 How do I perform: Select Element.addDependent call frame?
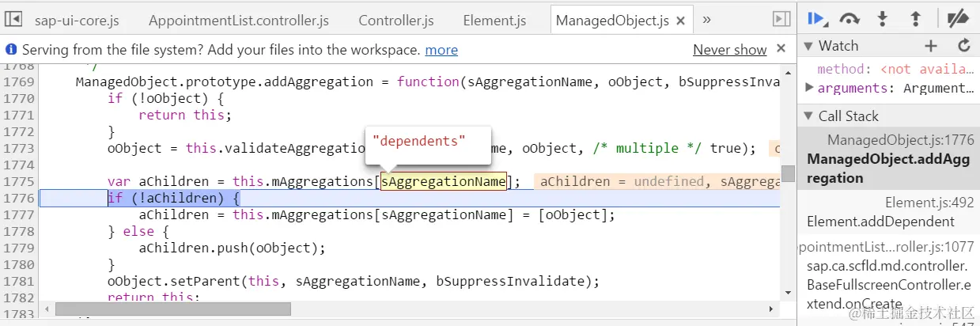click(887, 212)
